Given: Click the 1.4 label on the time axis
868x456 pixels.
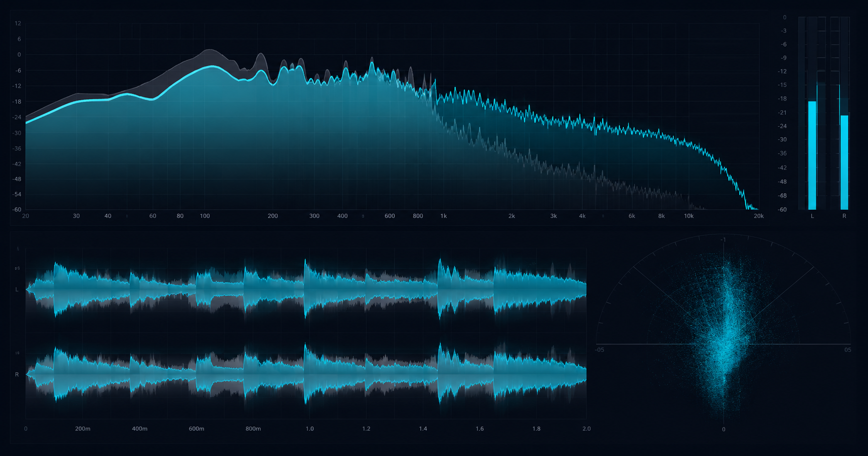Looking at the screenshot, I should click(x=423, y=429).
